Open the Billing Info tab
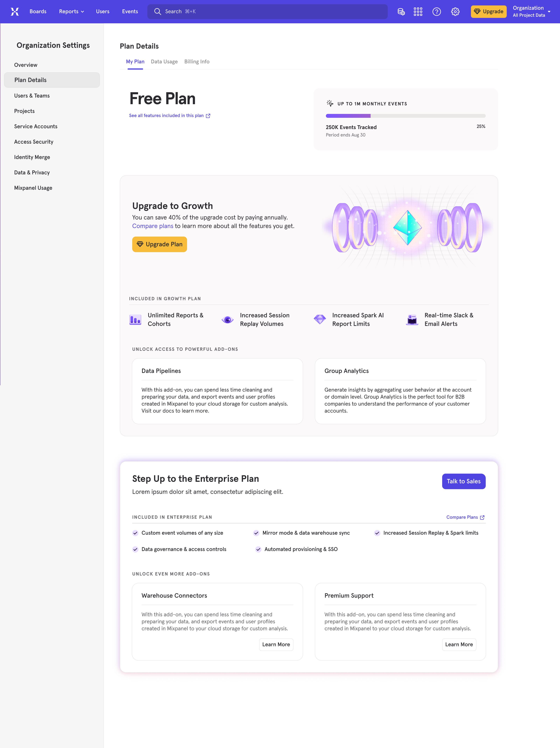The image size is (560, 748). coord(197,62)
